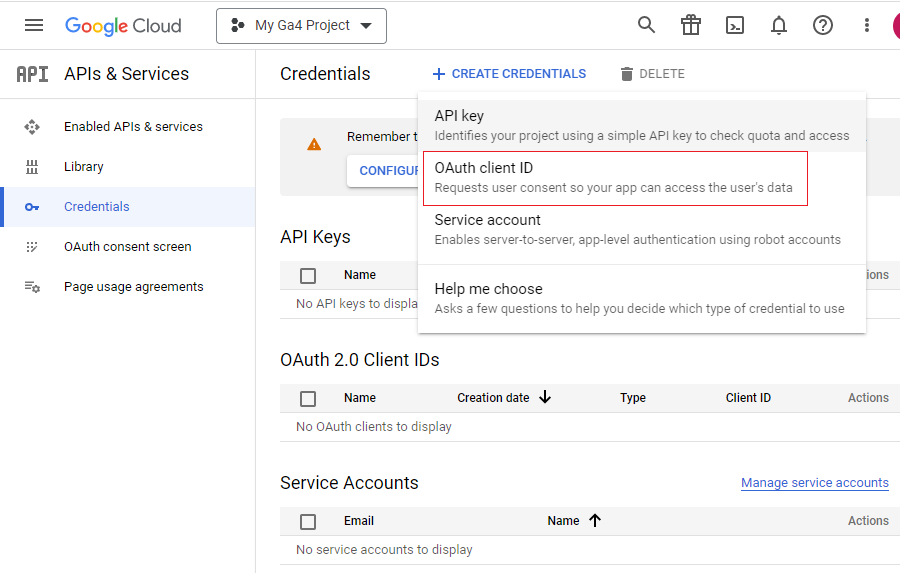Click the OAuth table Type column header
900x573 pixels.
click(633, 398)
